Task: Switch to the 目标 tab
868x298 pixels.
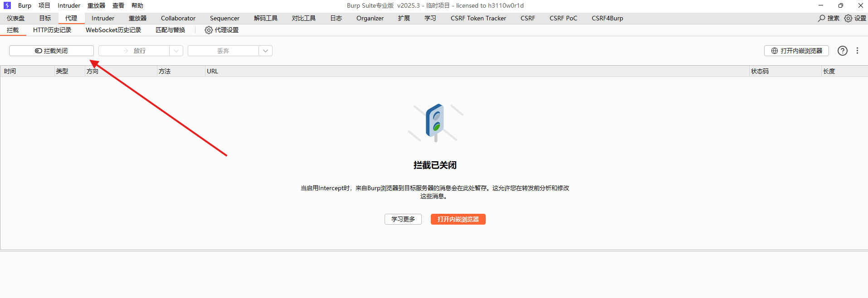Action: tap(45, 18)
